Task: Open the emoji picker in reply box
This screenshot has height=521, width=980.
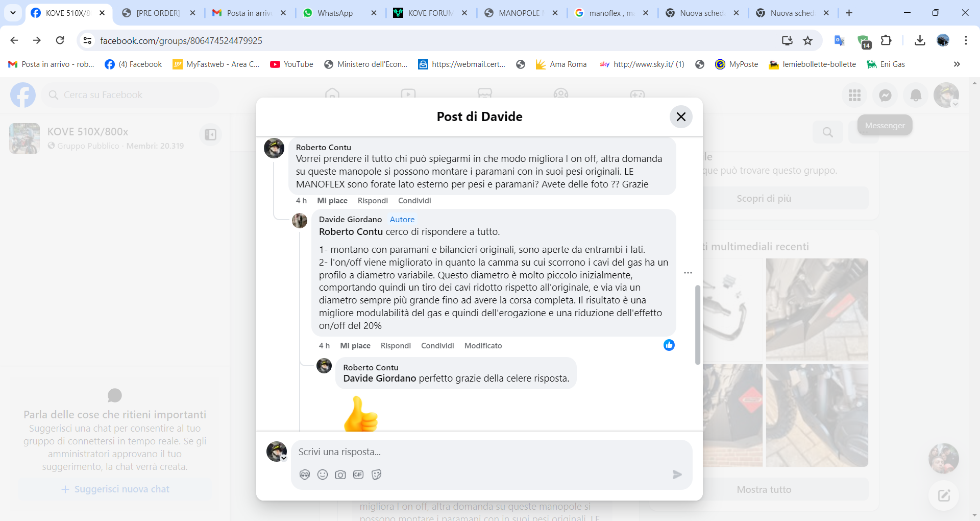Action: pos(323,475)
